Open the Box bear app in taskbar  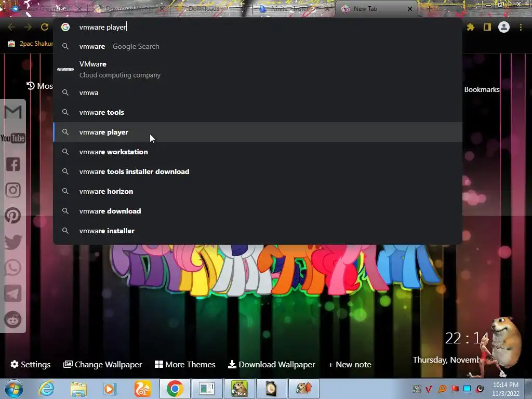click(239, 389)
